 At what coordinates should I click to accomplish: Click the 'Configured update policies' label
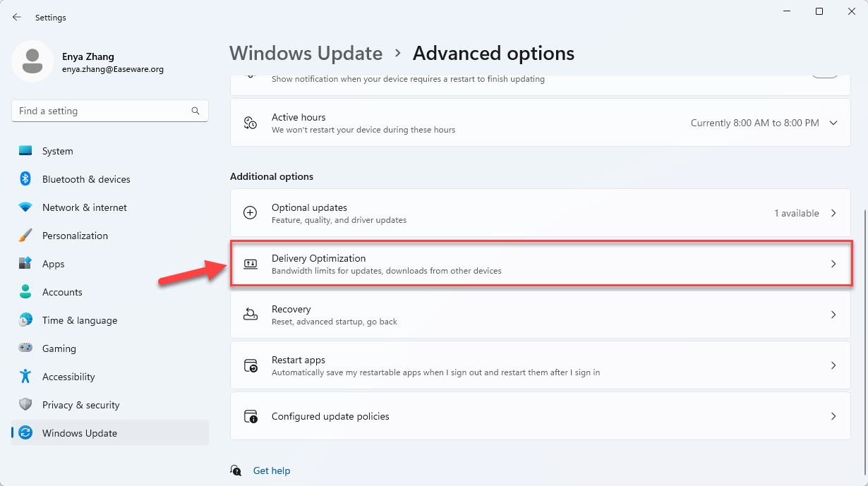(x=330, y=416)
